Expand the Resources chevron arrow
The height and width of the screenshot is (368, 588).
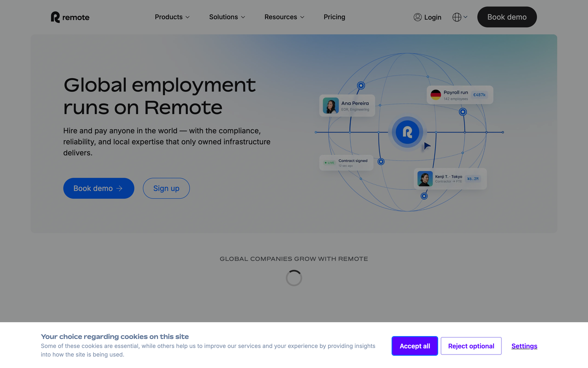[x=302, y=17]
